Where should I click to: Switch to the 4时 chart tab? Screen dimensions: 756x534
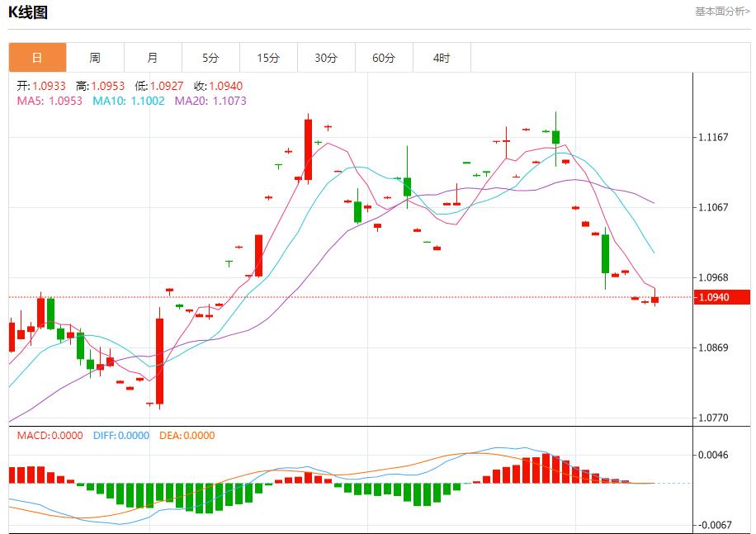point(442,58)
